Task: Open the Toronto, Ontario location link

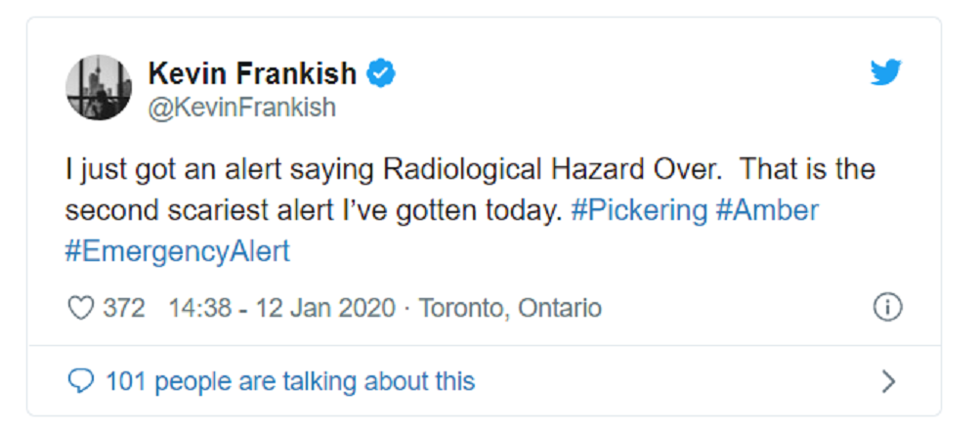Action: (x=510, y=309)
